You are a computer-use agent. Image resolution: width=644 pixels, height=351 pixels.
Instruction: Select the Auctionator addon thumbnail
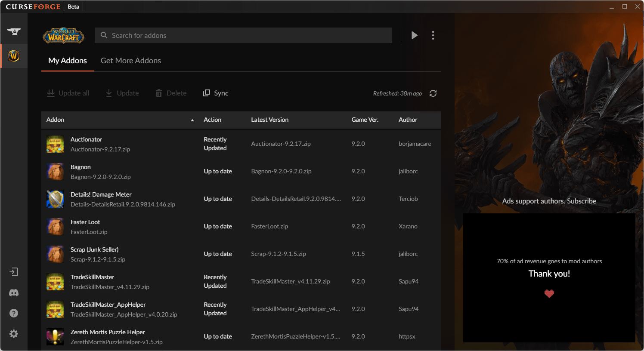[x=55, y=144]
